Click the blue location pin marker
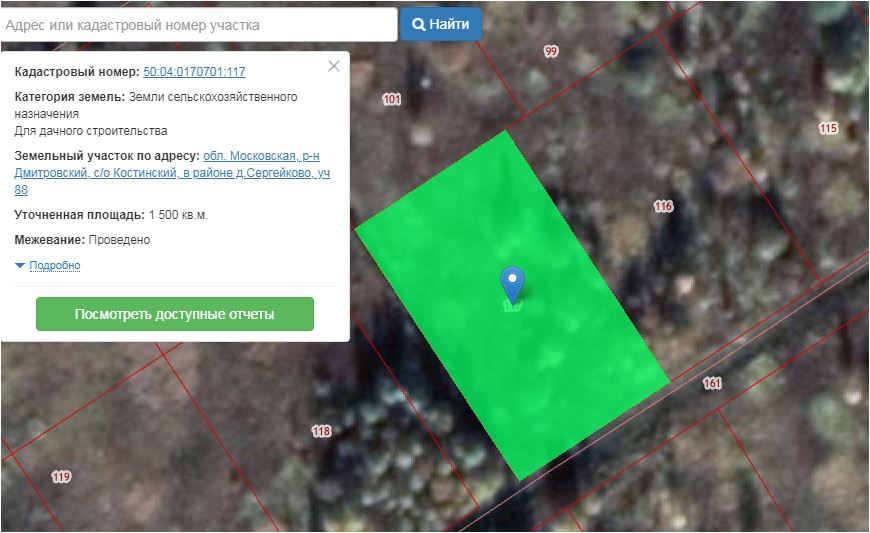Image resolution: width=870 pixels, height=533 pixels. 512,282
